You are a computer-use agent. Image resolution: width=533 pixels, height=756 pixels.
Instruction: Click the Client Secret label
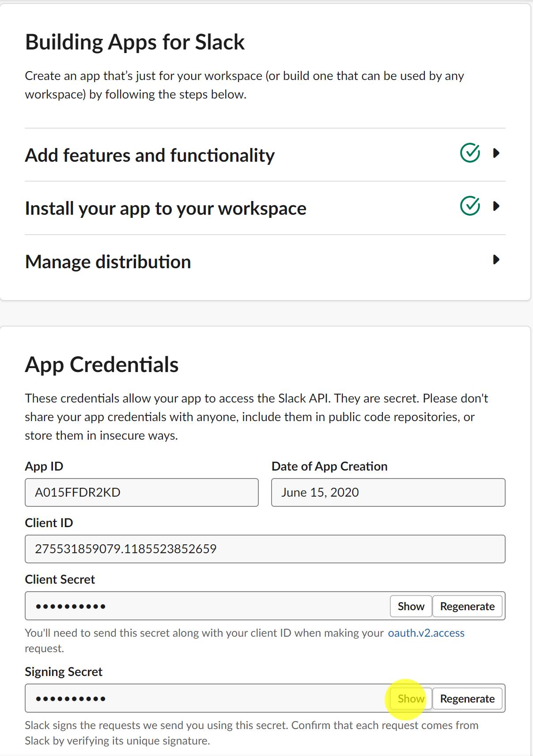pos(60,579)
